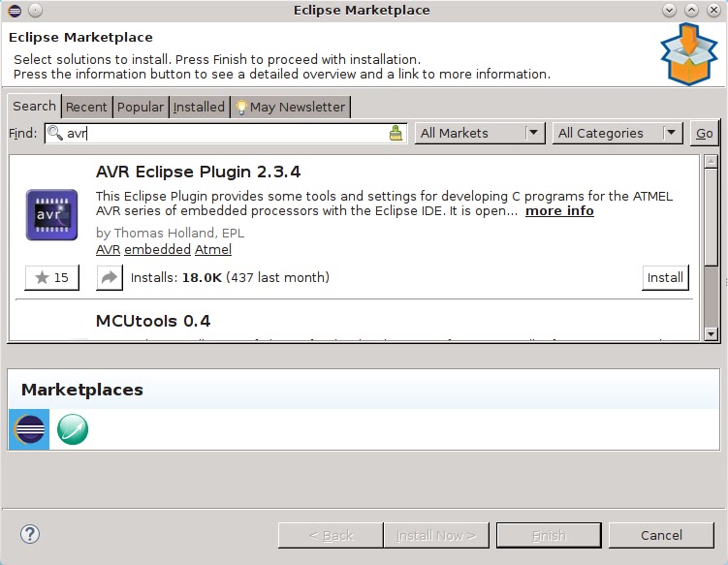728x565 pixels.
Task: Click the round pin button in title bar
Action: tap(35, 11)
